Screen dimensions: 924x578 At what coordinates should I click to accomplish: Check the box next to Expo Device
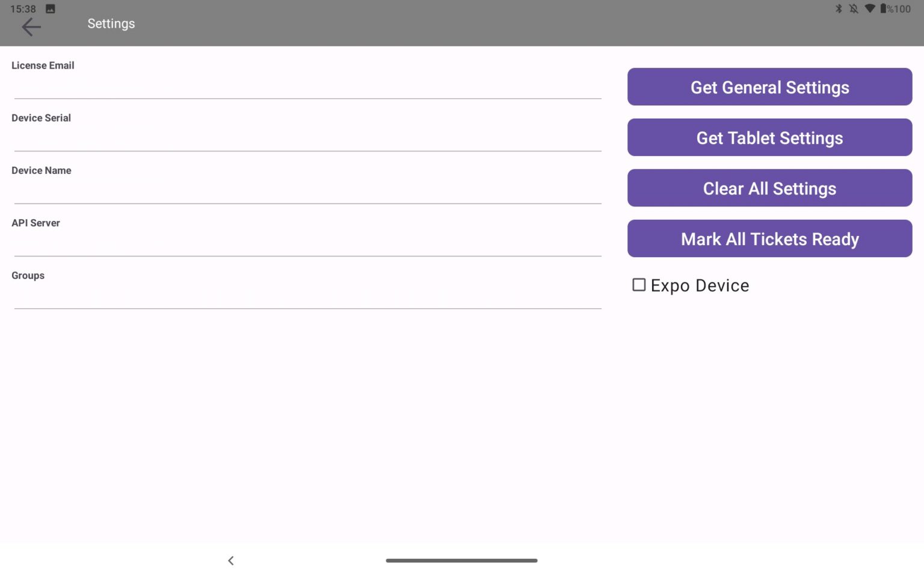pyautogui.click(x=638, y=285)
